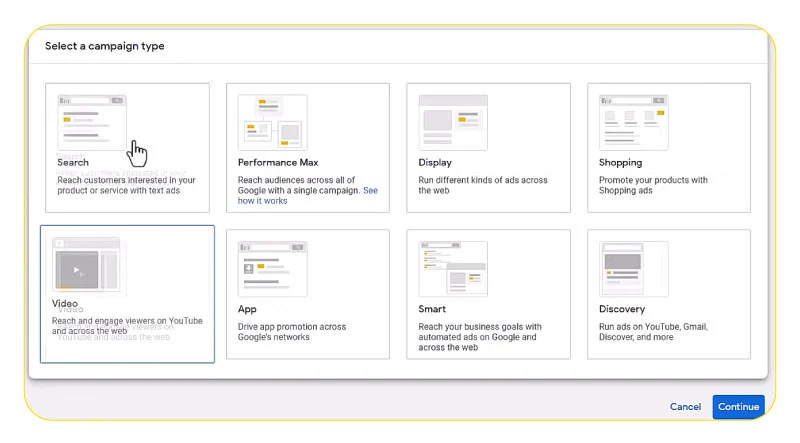Click the Video card title

point(65,303)
